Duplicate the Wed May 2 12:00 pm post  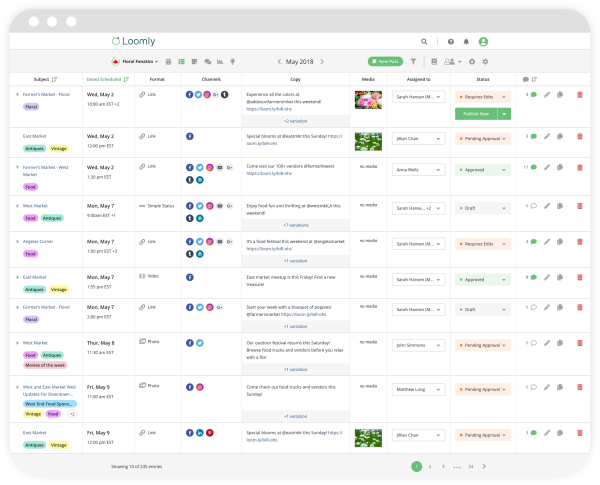click(560, 136)
